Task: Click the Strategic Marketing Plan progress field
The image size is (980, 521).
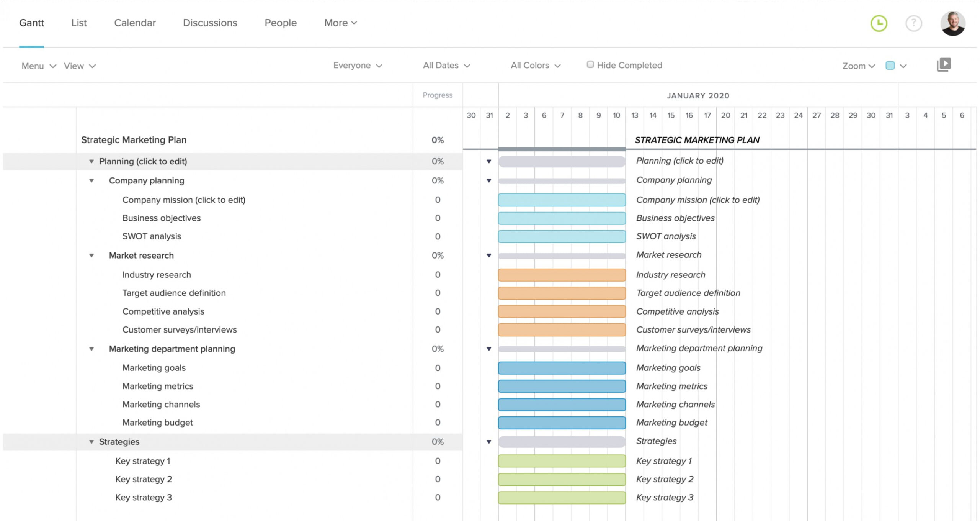Action: click(x=438, y=139)
